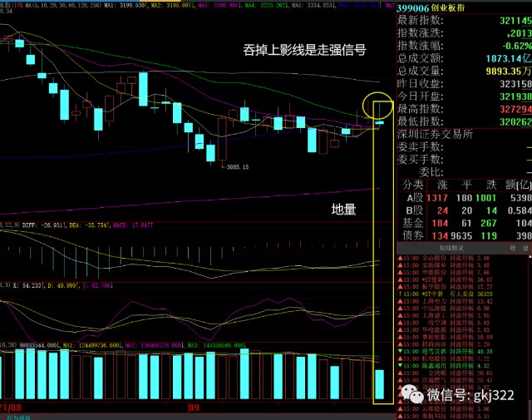
Task: Click the volume value 98933544.000 readout
Action: click(39, 345)
